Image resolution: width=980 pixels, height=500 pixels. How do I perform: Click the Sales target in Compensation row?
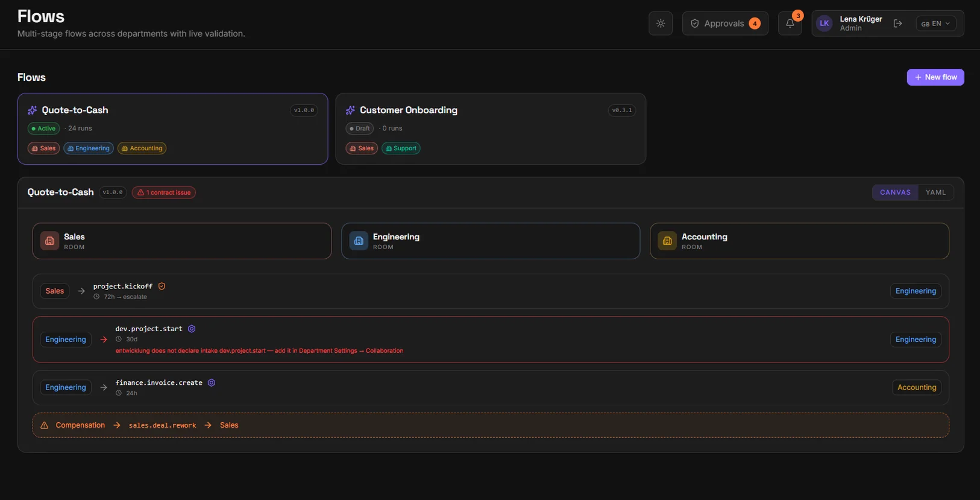click(x=229, y=425)
